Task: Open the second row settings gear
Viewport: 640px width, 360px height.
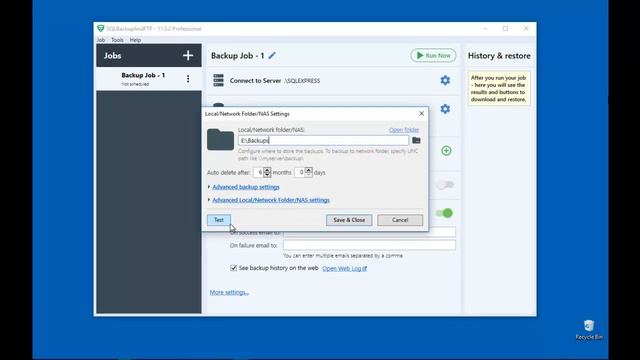Action: (x=445, y=109)
